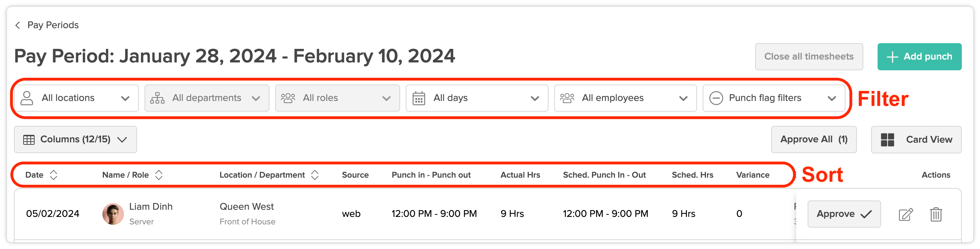Sort by Date using the sort arrows
The width and height of the screenshot is (980, 249).
tap(54, 175)
